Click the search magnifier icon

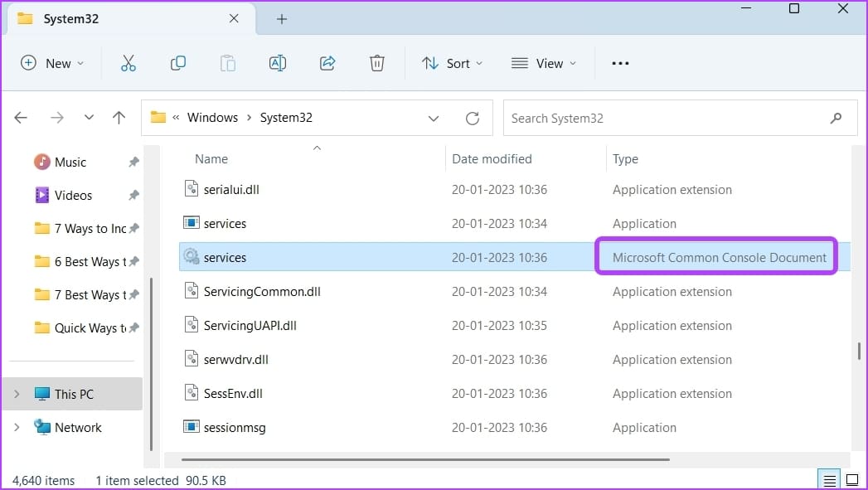pos(836,118)
